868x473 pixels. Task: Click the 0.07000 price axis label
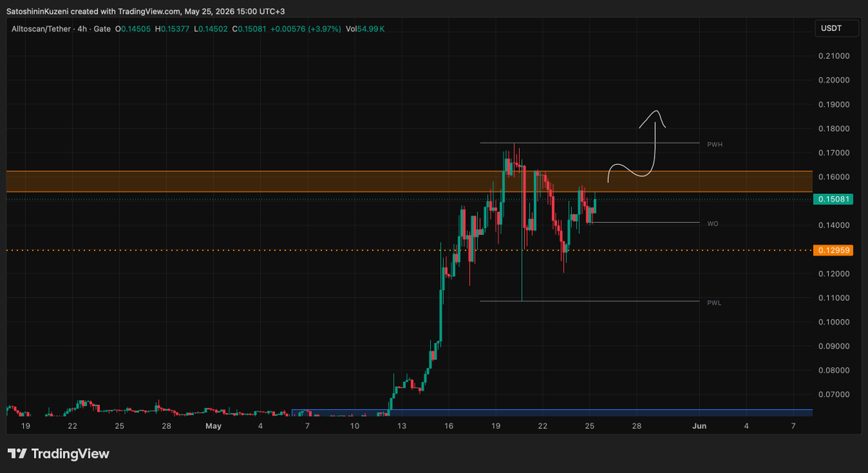[834, 394]
